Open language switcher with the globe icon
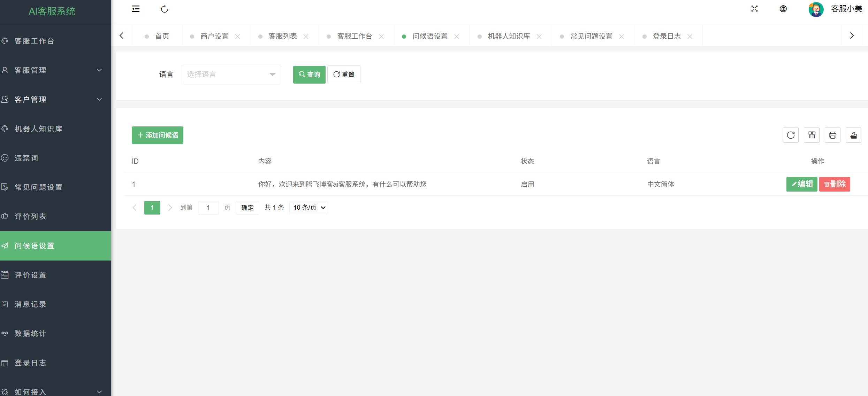Viewport: 868px width, 396px height. pos(783,9)
